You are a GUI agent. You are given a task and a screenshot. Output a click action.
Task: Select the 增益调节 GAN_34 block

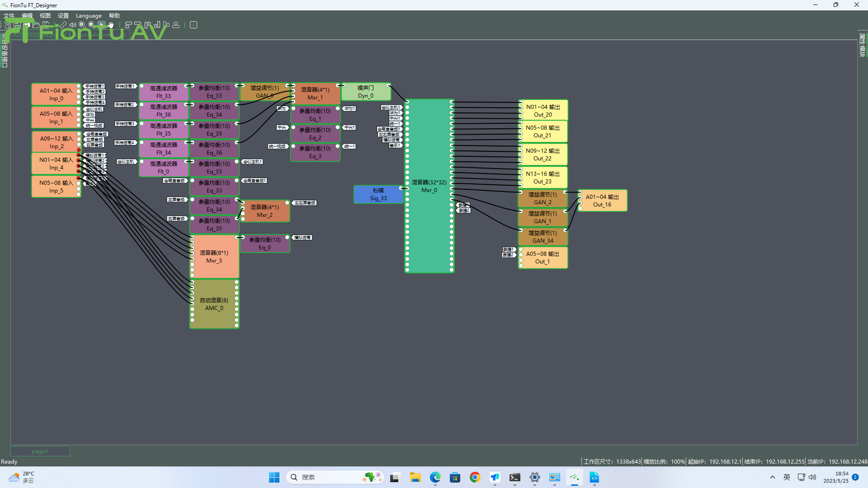click(x=543, y=237)
